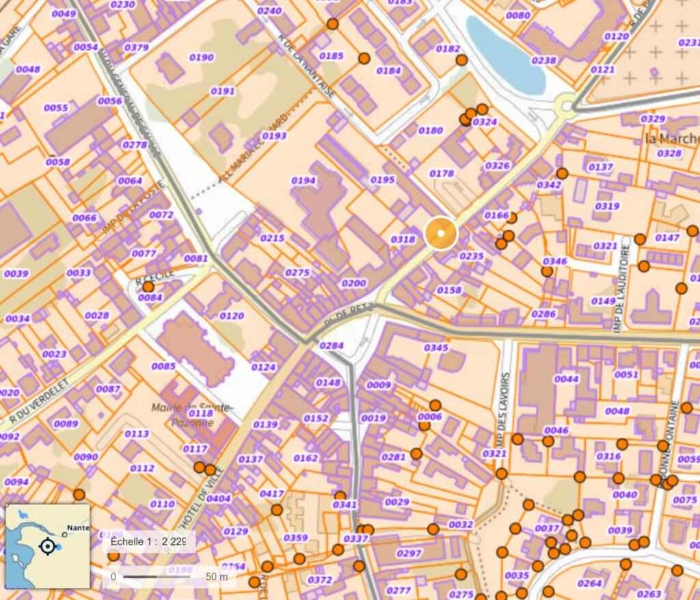Select parcel labeled 0194
This screenshot has height=600, width=700.
pos(303,180)
